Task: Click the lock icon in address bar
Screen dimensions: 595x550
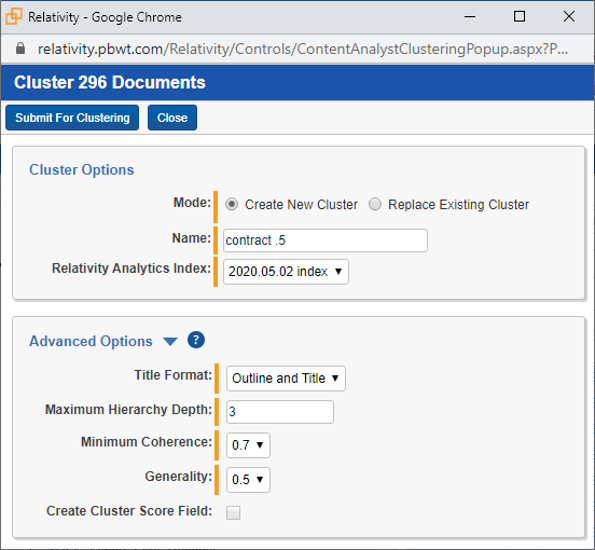Action: tap(20, 49)
